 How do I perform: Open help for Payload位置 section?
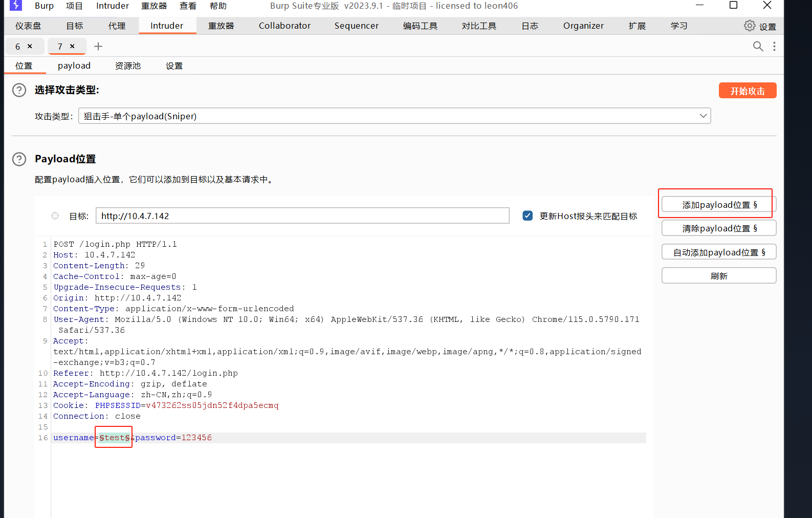coord(19,159)
